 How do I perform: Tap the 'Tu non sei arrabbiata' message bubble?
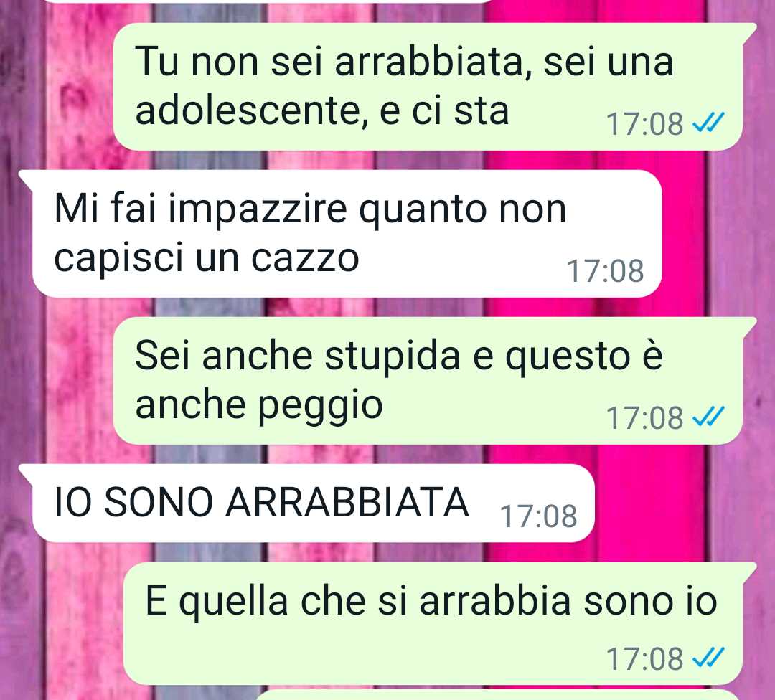click(x=428, y=87)
